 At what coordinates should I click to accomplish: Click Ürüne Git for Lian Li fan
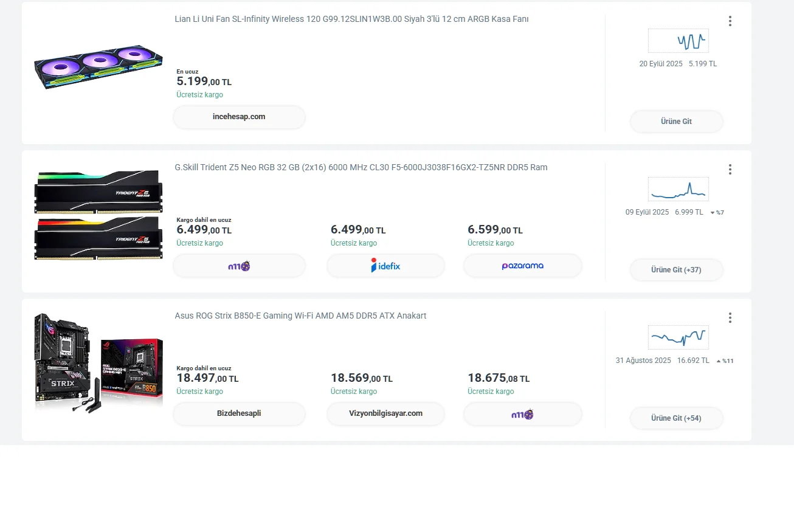pyautogui.click(x=676, y=122)
